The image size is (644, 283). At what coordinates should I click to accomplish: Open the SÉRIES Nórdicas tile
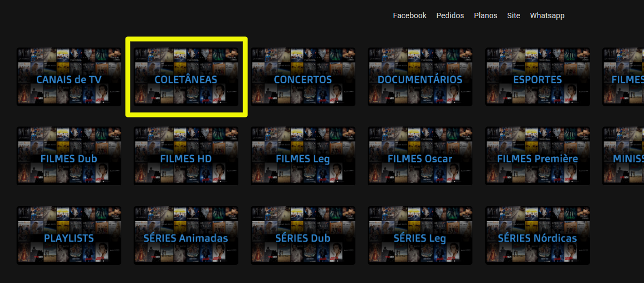click(x=538, y=235)
